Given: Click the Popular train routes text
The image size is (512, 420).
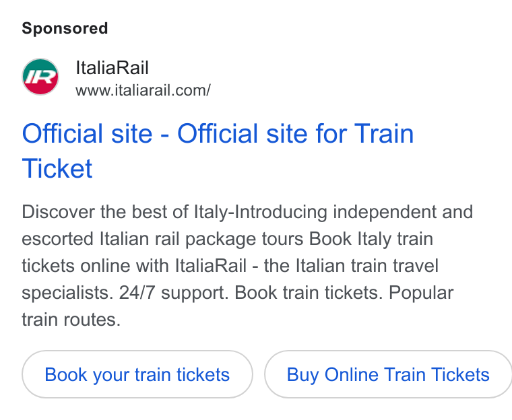Looking at the screenshot, I should (238, 306).
